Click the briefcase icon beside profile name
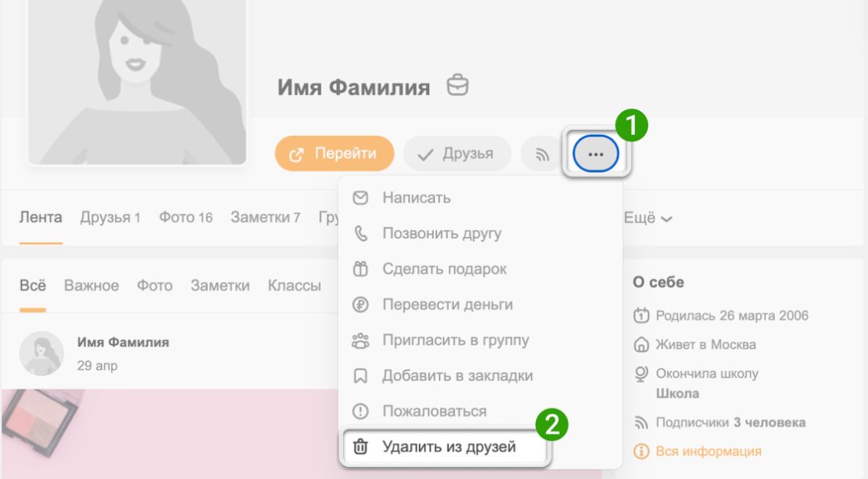The image size is (868, 479). point(457,86)
